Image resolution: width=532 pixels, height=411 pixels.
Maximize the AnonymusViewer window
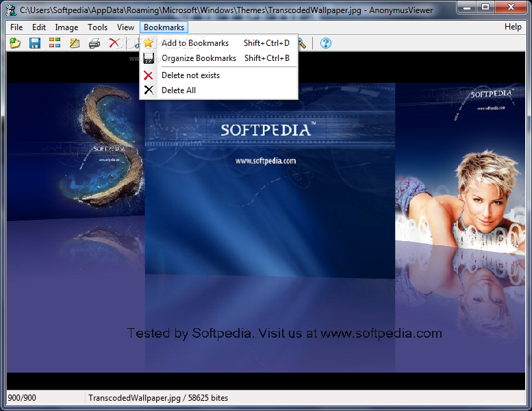pos(485,7)
